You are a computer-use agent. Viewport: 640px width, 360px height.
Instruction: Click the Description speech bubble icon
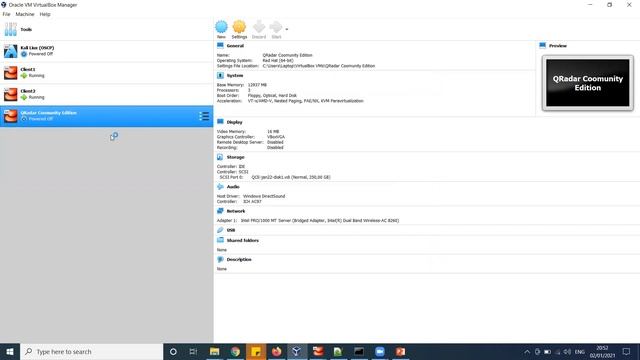point(220,260)
